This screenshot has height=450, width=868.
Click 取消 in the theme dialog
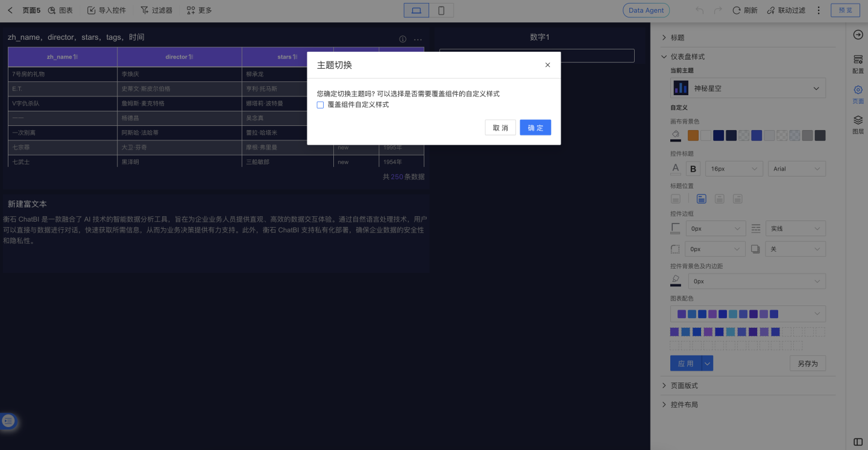coord(500,128)
